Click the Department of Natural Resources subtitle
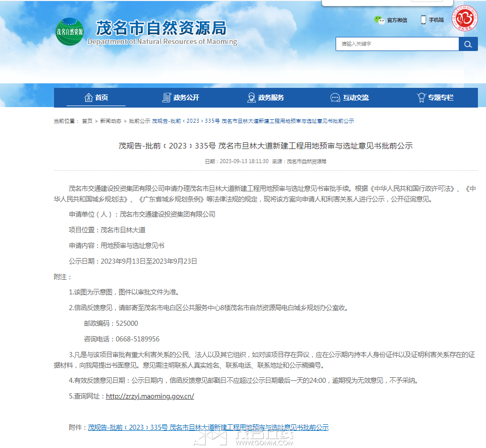The width and height of the screenshot is (486, 448). click(x=163, y=41)
